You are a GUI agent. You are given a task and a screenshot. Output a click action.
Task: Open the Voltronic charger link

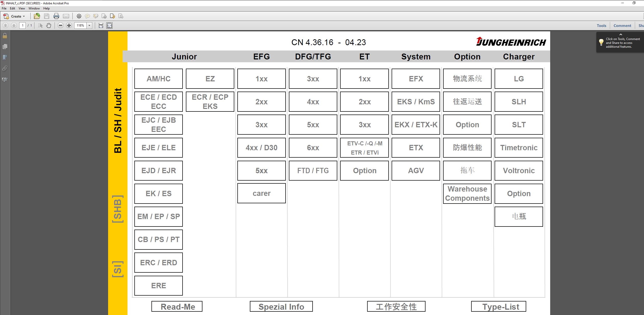[x=519, y=170]
